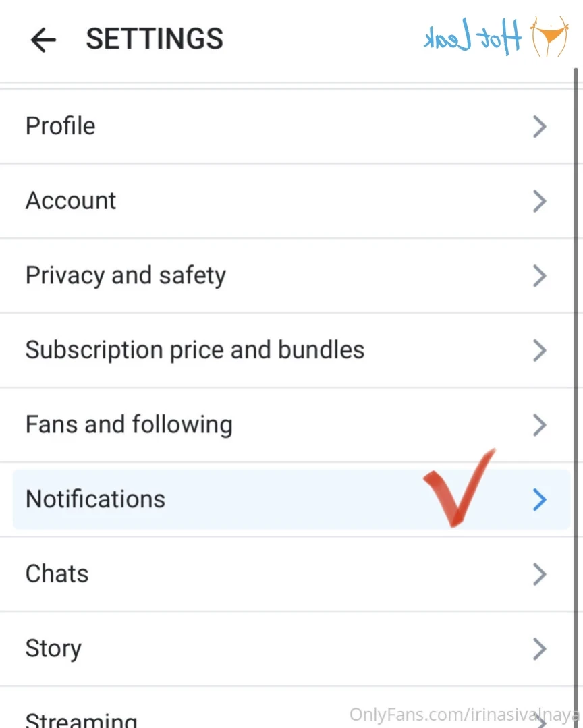Open Account settings
The height and width of the screenshot is (728, 583).
click(x=287, y=201)
